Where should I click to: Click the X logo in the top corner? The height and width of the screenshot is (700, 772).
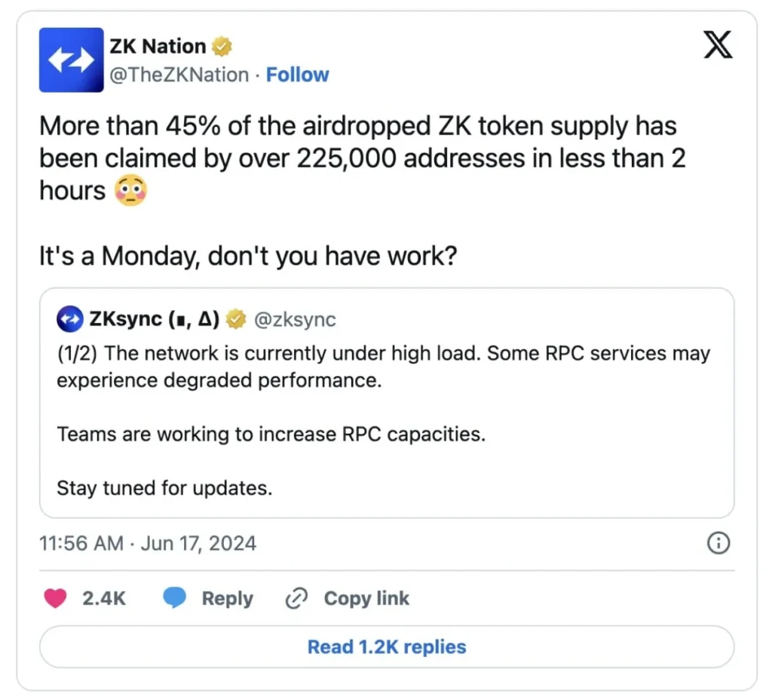point(718,45)
